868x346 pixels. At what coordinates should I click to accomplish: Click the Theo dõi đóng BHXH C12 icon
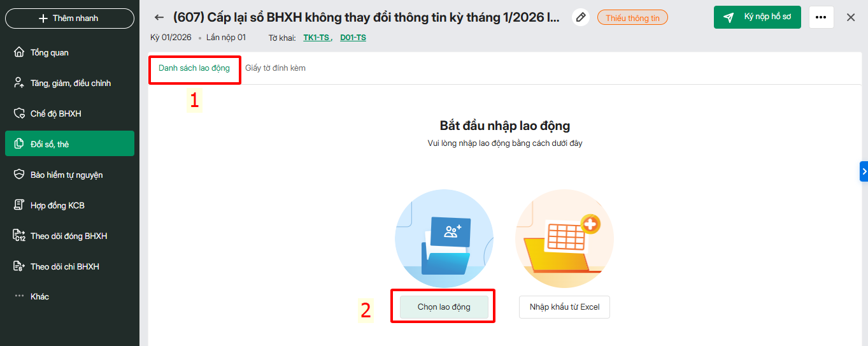19,236
